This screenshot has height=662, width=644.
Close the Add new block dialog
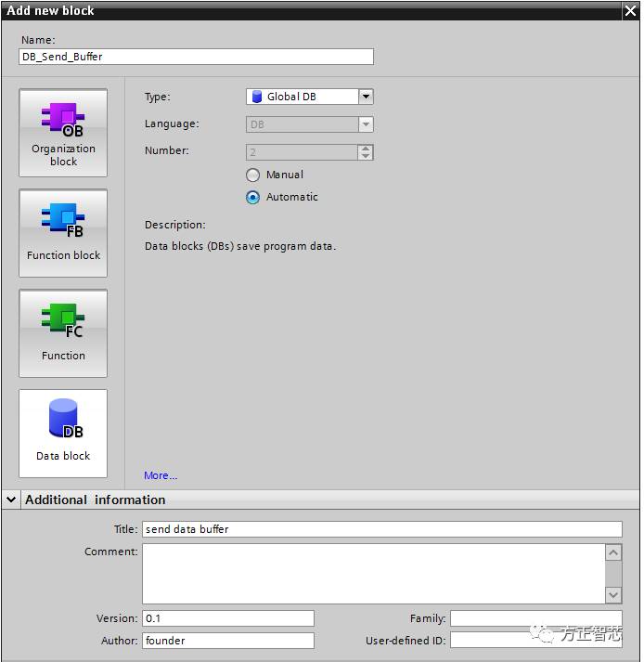(x=630, y=10)
